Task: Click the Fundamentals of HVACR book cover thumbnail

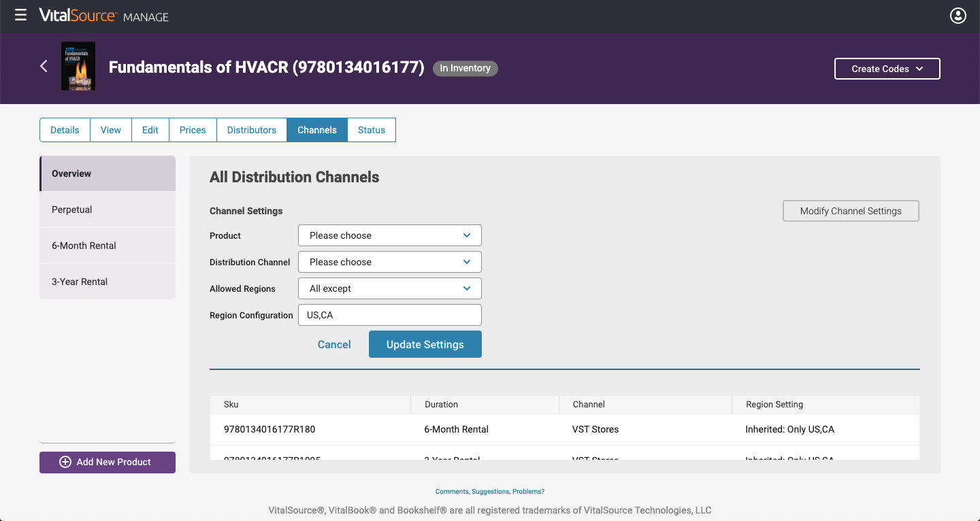Action: [78, 67]
